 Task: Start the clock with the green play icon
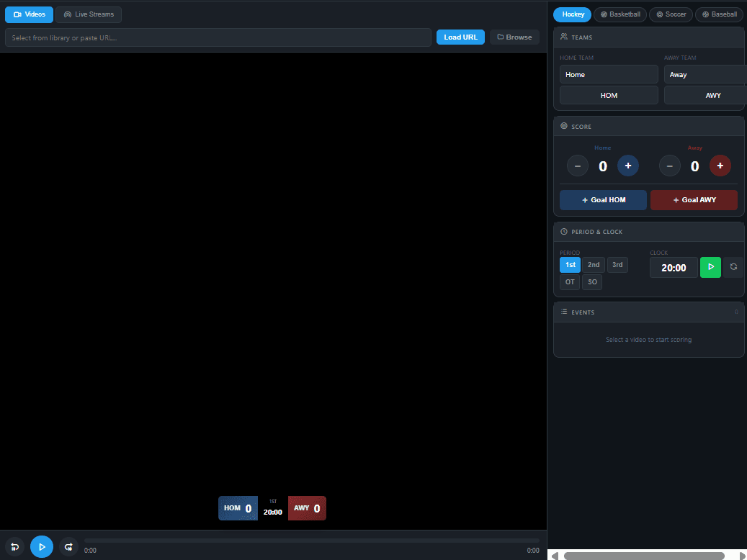pyautogui.click(x=710, y=267)
